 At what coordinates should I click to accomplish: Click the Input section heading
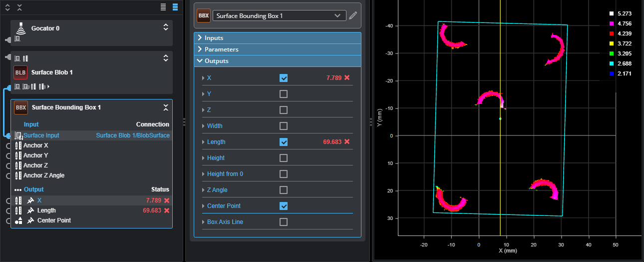tap(31, 124)
